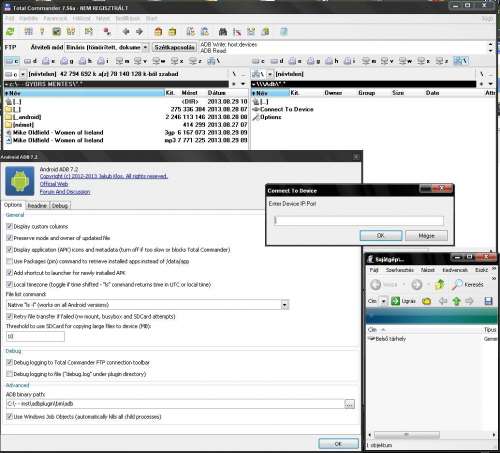Select drive c in the right panel drive bar
This screenshot has width=500, height=453.
pos(258,61)
